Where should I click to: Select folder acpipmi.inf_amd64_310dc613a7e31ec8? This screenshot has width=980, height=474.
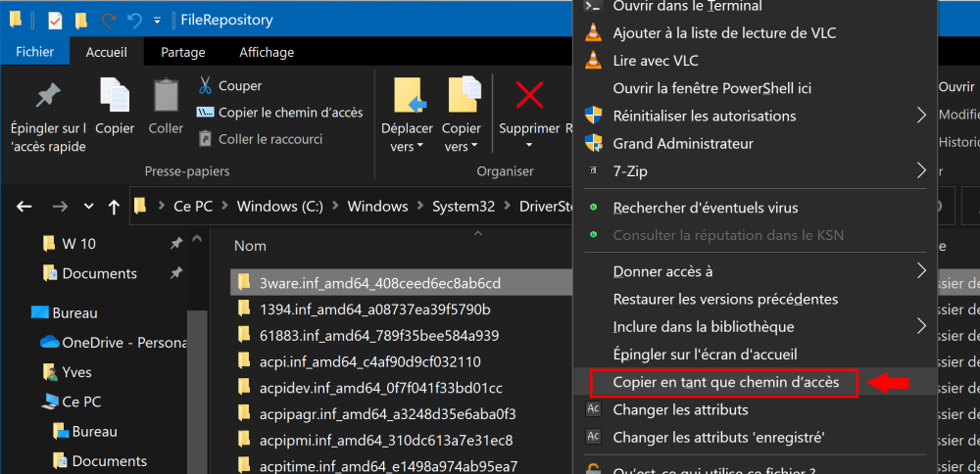[375, 441]
